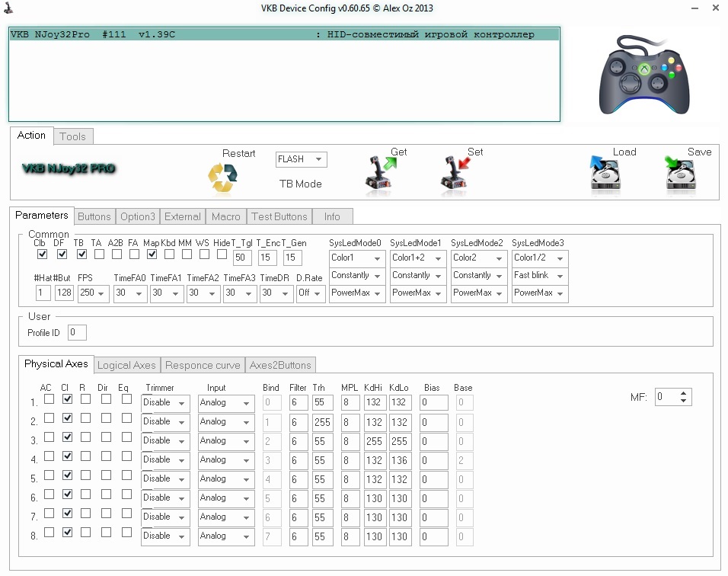The height and width of the screenshot is (576, 728).
Task: Uncheck the Map checkbox
Action: (152, 254)
